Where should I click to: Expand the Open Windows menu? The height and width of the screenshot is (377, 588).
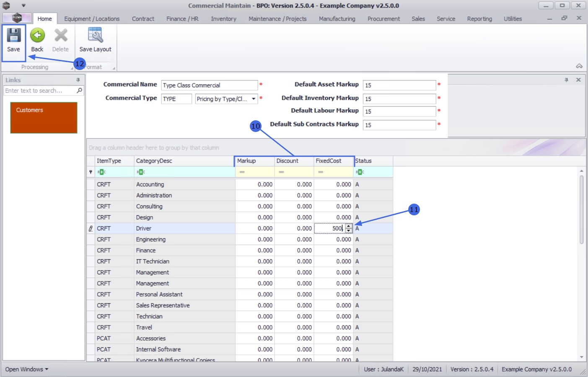[26, 369]
